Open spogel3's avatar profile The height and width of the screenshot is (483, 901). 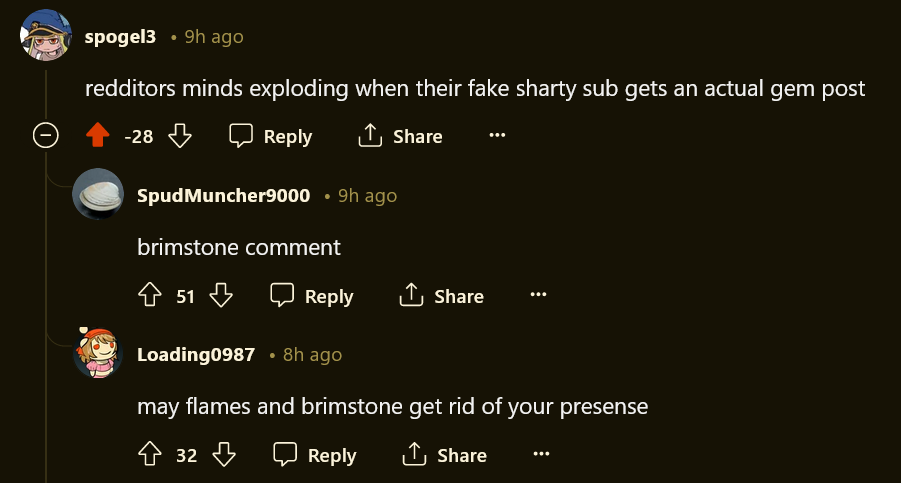46,35
